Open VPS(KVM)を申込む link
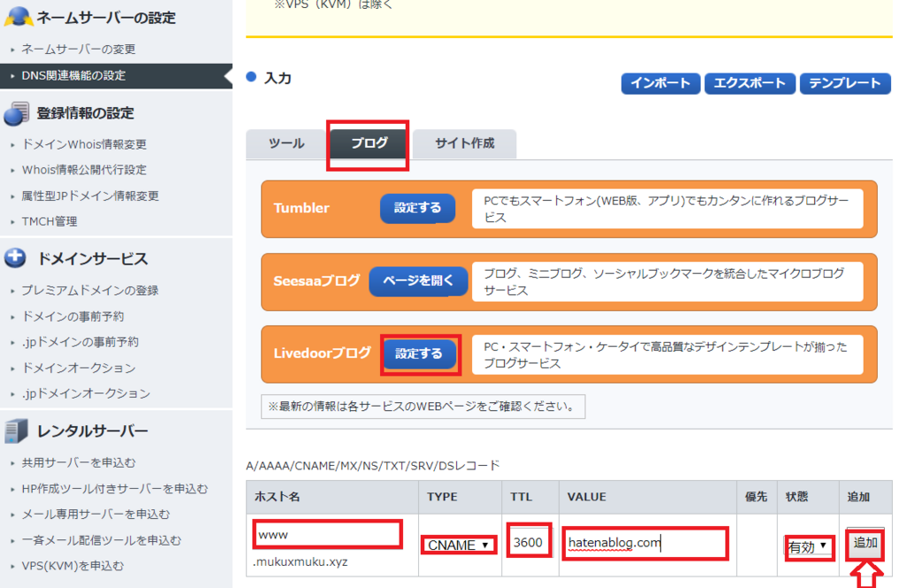907x588 pixels. click(x=73, y=566)
